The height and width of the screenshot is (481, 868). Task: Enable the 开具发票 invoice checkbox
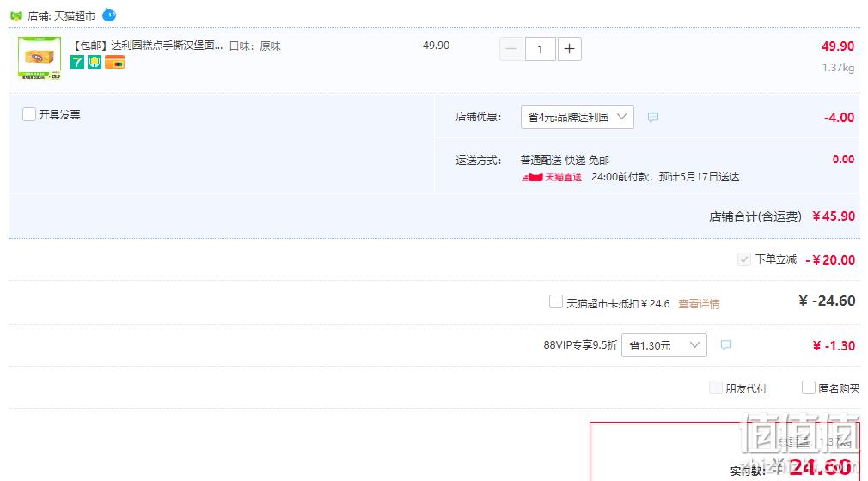tap(29, 114)
